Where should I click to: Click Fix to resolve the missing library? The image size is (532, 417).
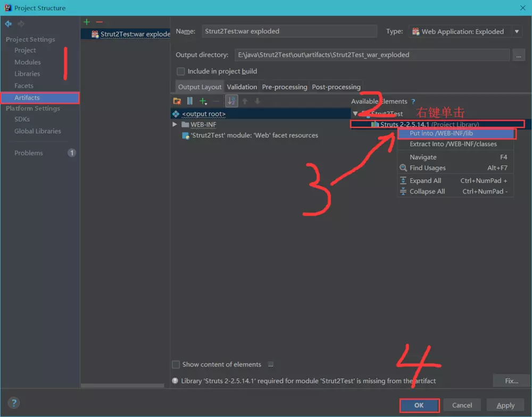pyautogui.click(x=511, y=380)
